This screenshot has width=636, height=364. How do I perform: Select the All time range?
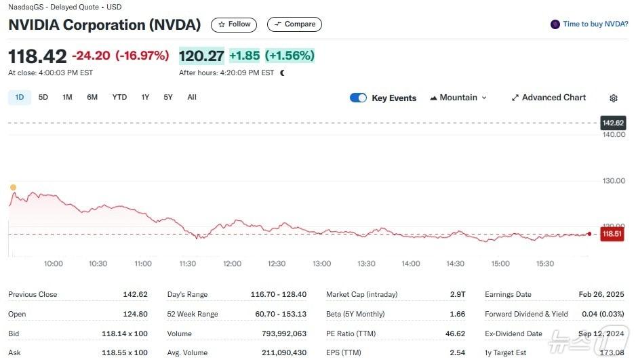pyautogui.click(x=192, y=97)
